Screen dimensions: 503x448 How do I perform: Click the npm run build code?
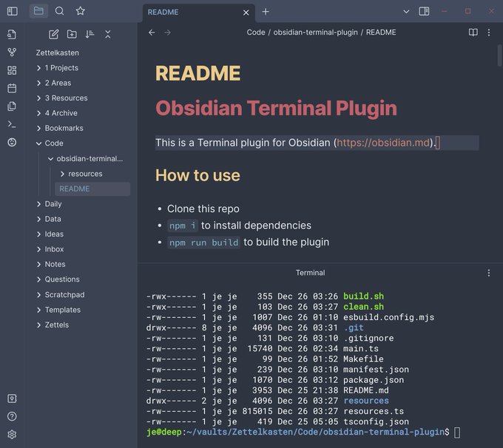[x=203, y=242]
